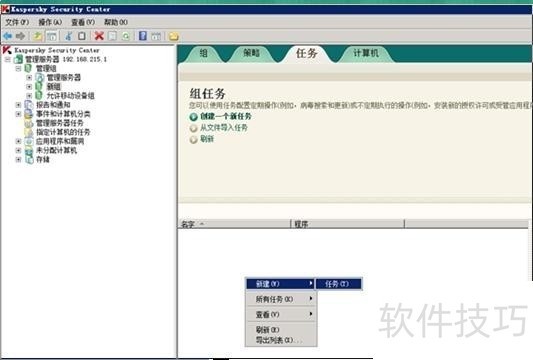Click the 新组 group icon in tree
533x360 pixels.
point(39,86)
